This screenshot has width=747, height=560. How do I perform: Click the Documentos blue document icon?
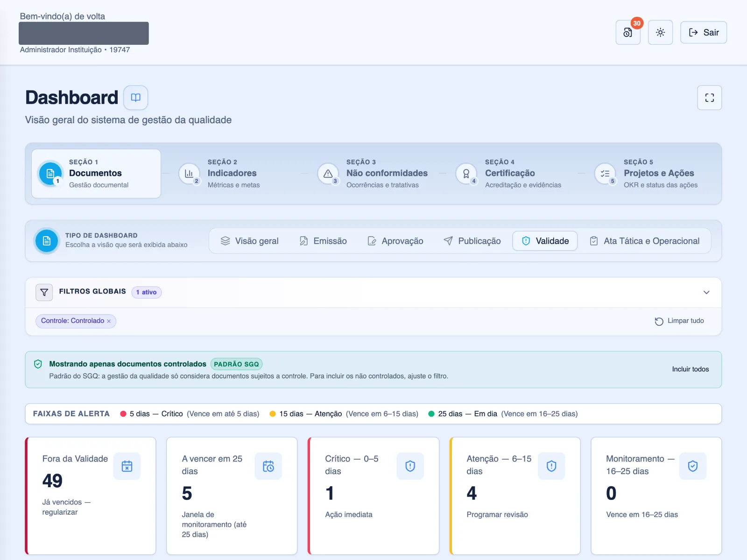50,174
